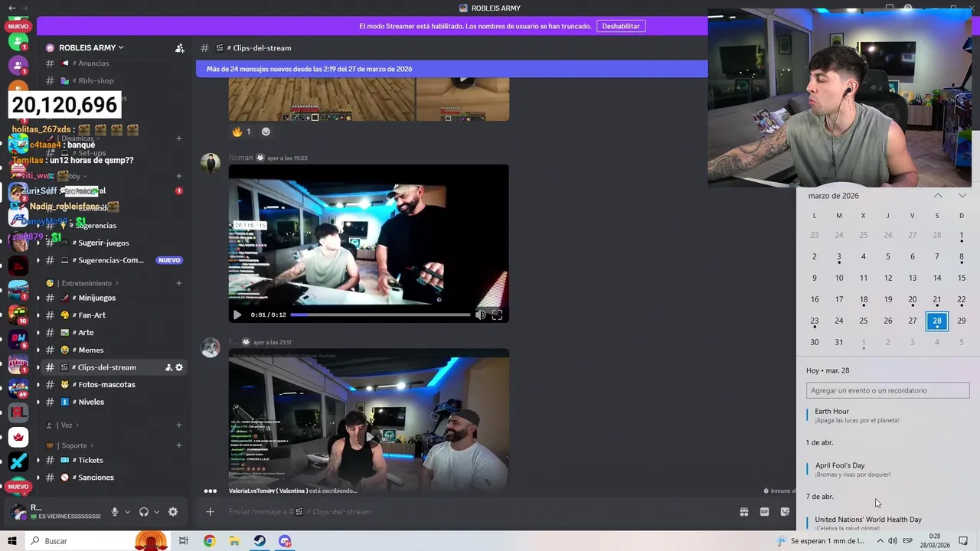The height and width of the screenshot is (551, 980).
Task: Open the invite people icon beside ROBLEIS ARMY
Action: [179, 48]
